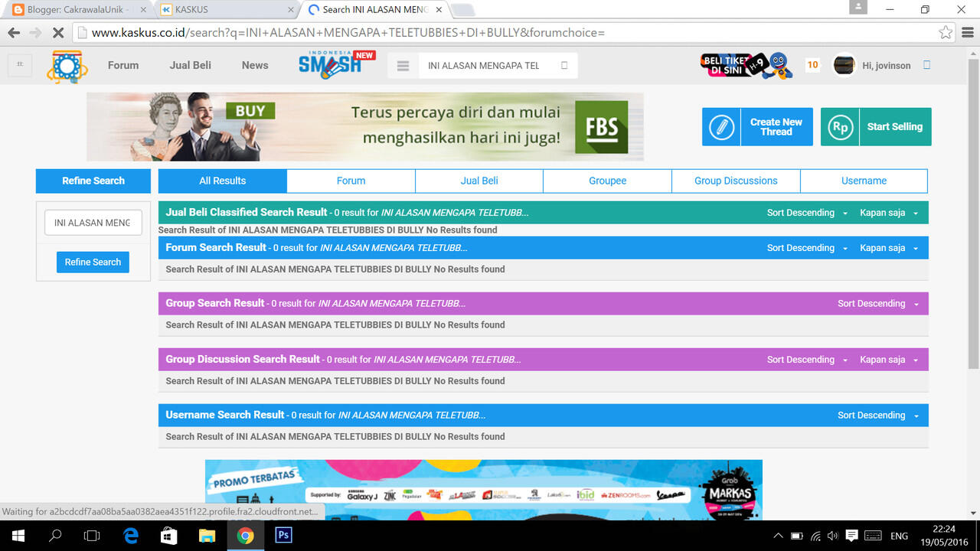The height and width of the screenshot is (551, 980).
Task: Open Sort Descending for Username Search Result
Action: [878, 416]
